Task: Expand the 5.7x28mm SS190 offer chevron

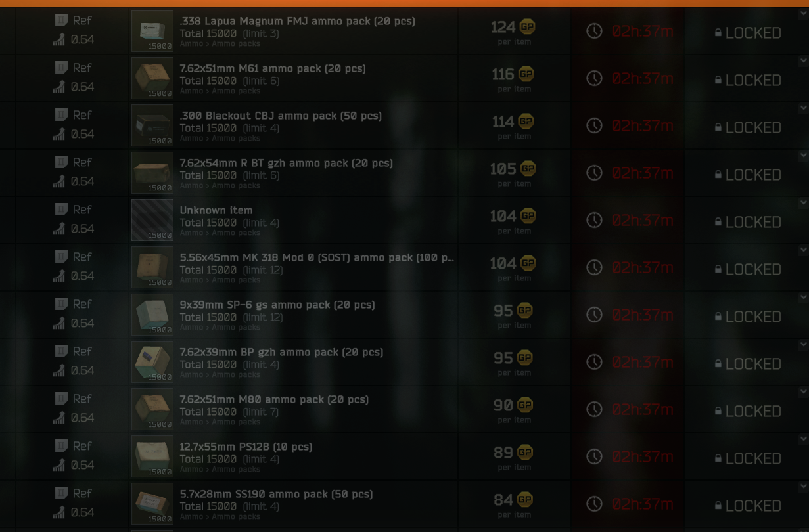Action: click(x=803, y=487)
